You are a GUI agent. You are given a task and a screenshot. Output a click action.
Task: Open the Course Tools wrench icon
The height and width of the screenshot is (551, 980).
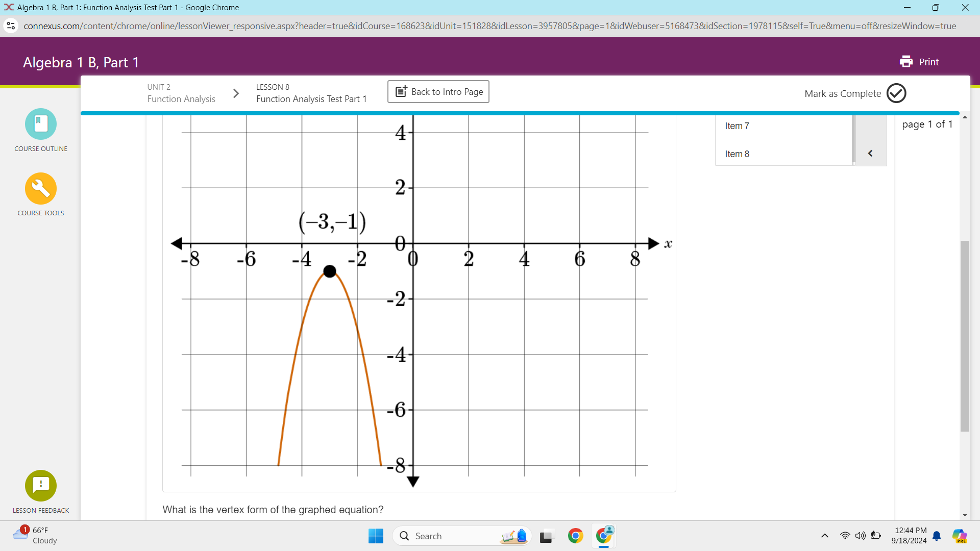pyautogui.click(x=41, y=188)
